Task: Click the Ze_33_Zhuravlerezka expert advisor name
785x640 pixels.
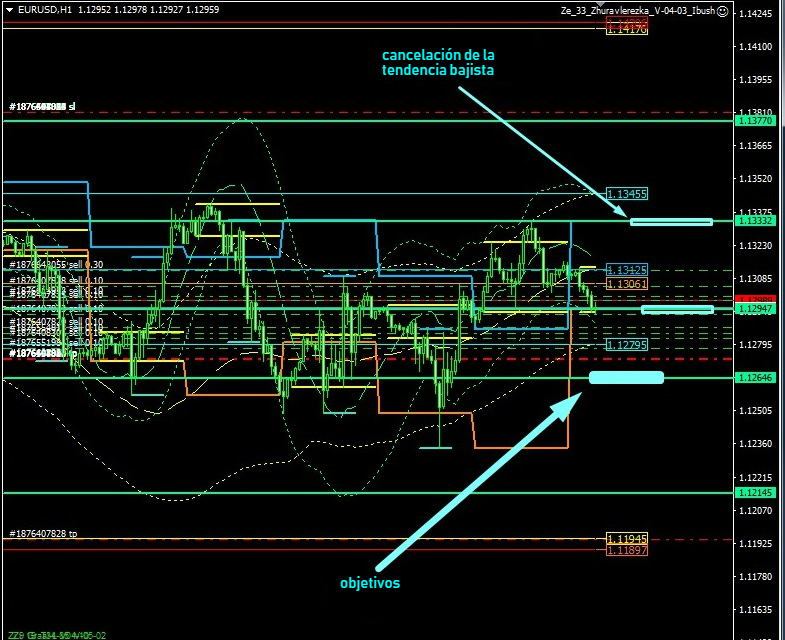Action: pos(636,10)
